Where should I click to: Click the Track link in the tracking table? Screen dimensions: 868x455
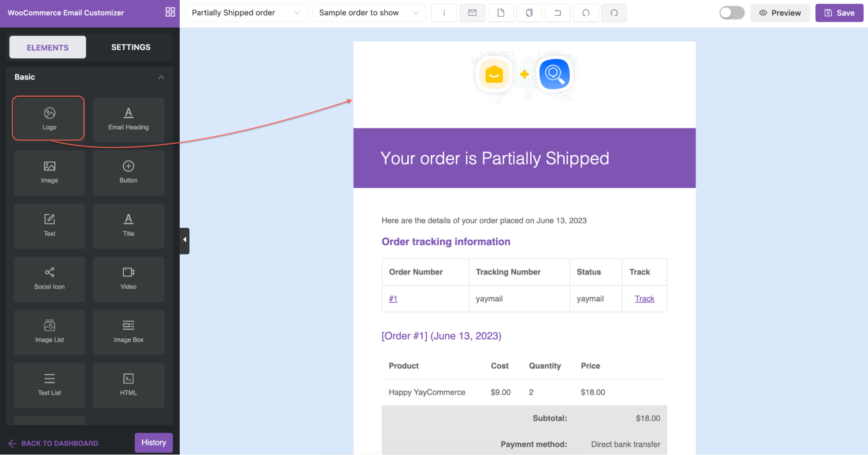644,298
